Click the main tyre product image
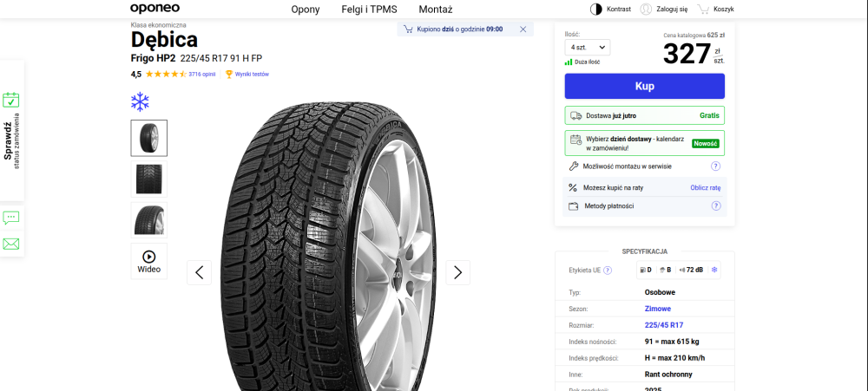The height and width of the screenshot is (391, 868). coord(329,246)
